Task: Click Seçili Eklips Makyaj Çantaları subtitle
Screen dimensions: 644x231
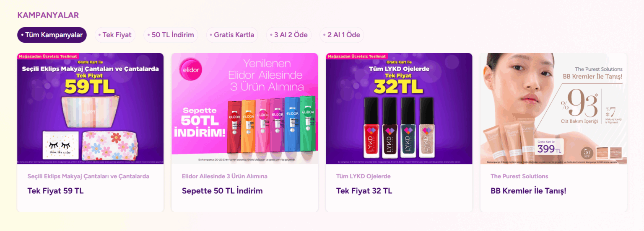Action: (x=88, y=176)
